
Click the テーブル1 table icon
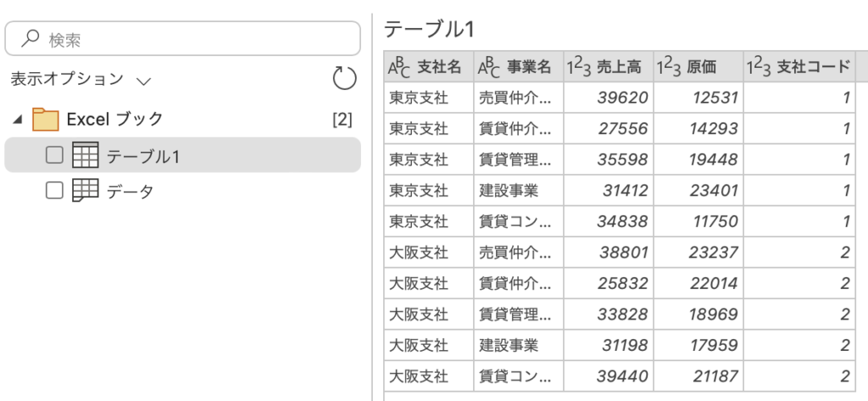pos(86,155)
